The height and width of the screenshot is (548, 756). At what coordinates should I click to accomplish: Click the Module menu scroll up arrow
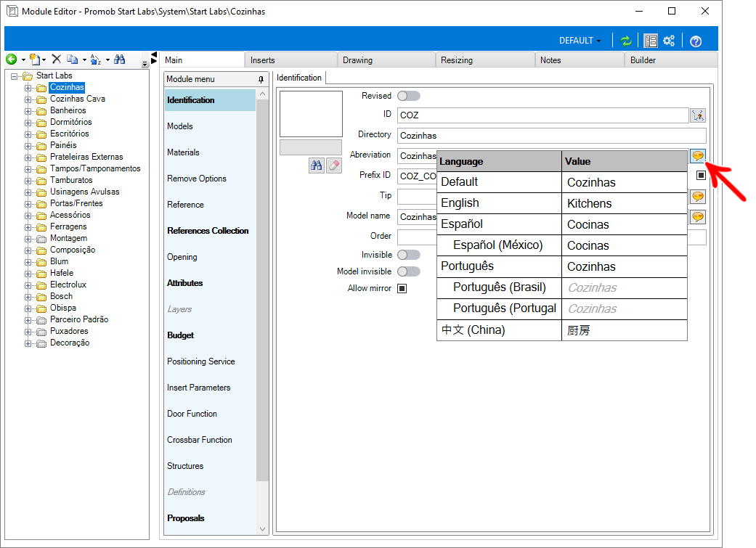[262, 94]
